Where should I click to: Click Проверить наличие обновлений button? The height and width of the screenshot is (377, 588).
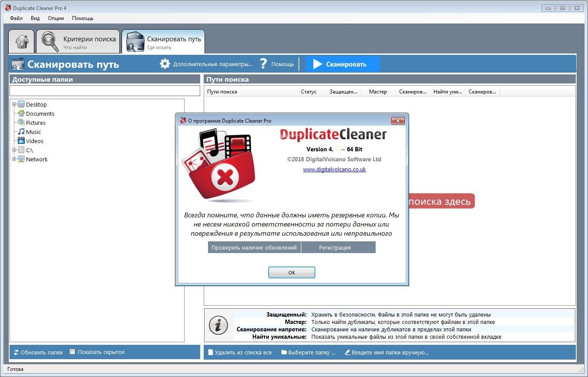254,247
